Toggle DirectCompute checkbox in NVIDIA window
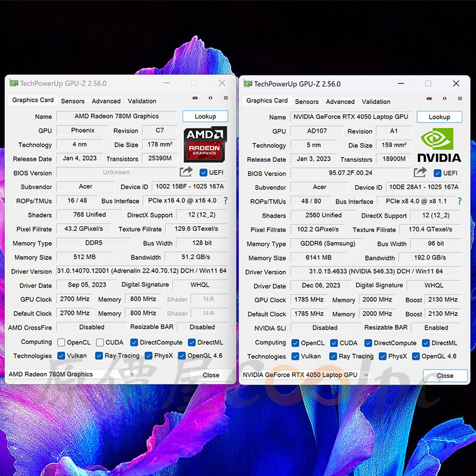476x476 pixels. click(368, 343)
